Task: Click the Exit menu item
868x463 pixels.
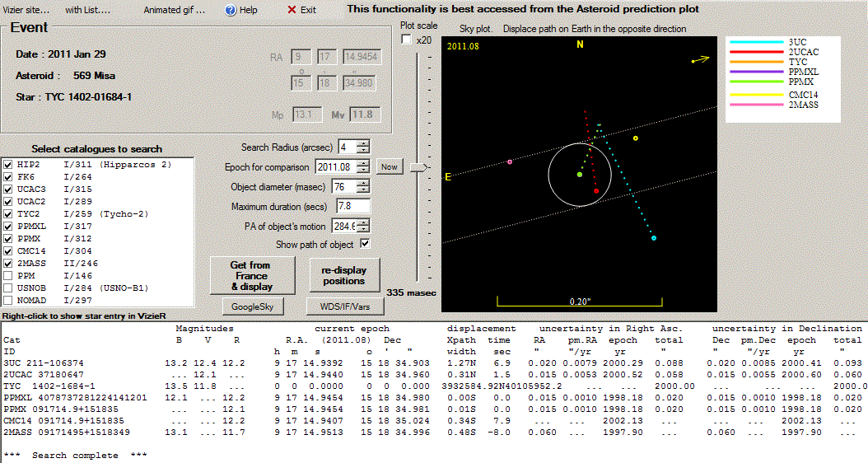Action: pyautogui.click(x=301, y=10)
